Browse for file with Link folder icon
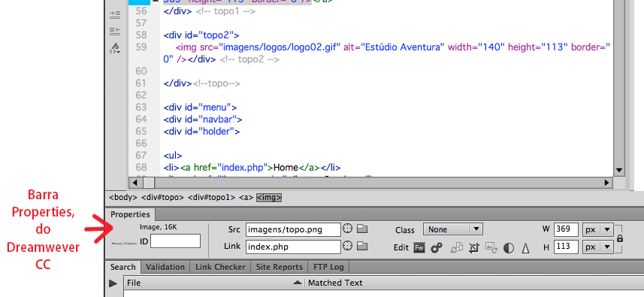This screenshot has width=644, height=297. tap(362, 246)
